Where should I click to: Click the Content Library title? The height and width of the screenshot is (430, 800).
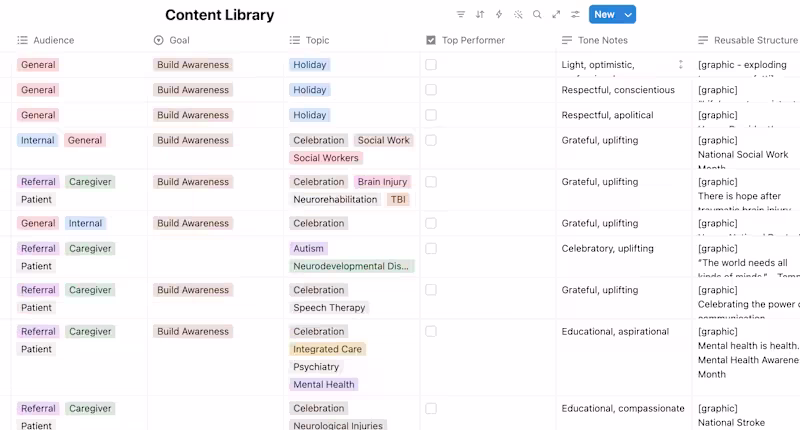(x=219, y=15)
